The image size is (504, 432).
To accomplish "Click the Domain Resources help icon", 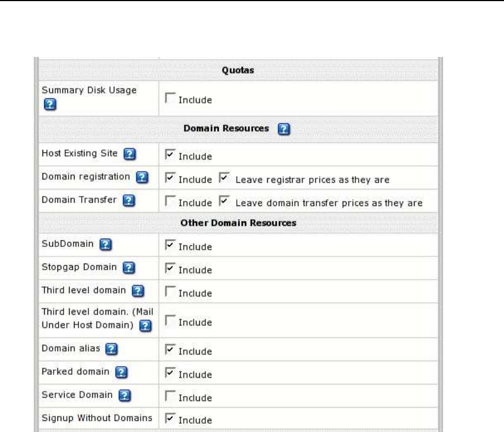I will (x=284, y=129).
